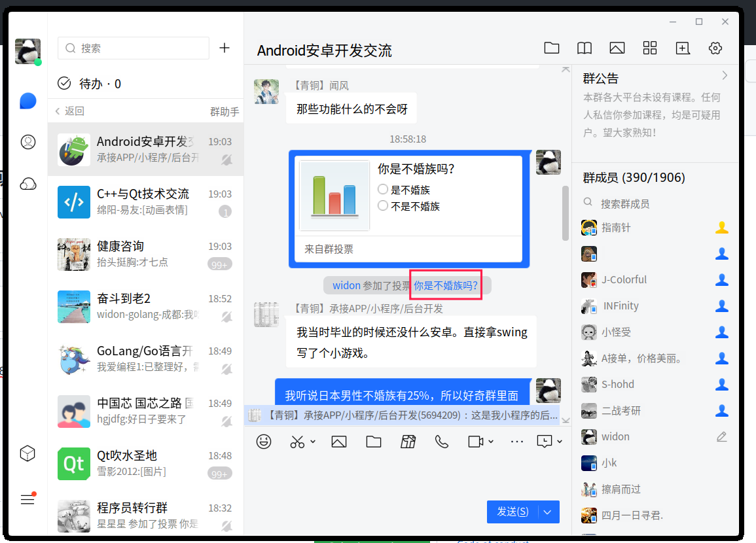The width and height of the screenshot is (756, 543).
Task: Open the 来自群投票 poll card footer
Action: [x=408, y=249]
